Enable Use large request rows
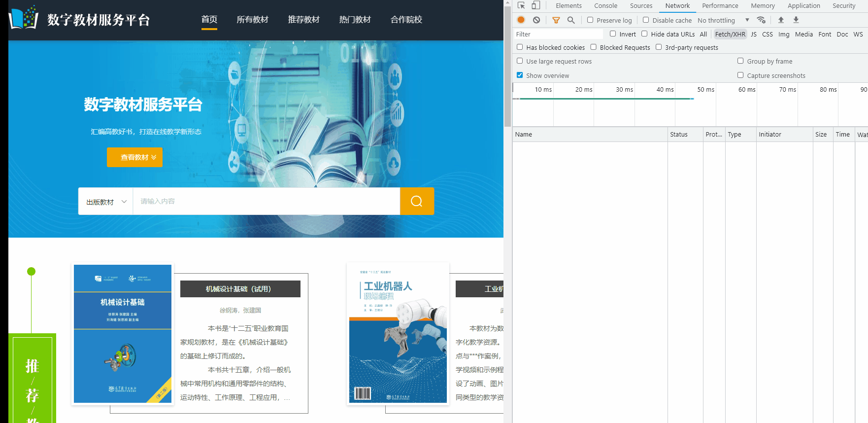 pyautogui.click(x=520, y=61)
